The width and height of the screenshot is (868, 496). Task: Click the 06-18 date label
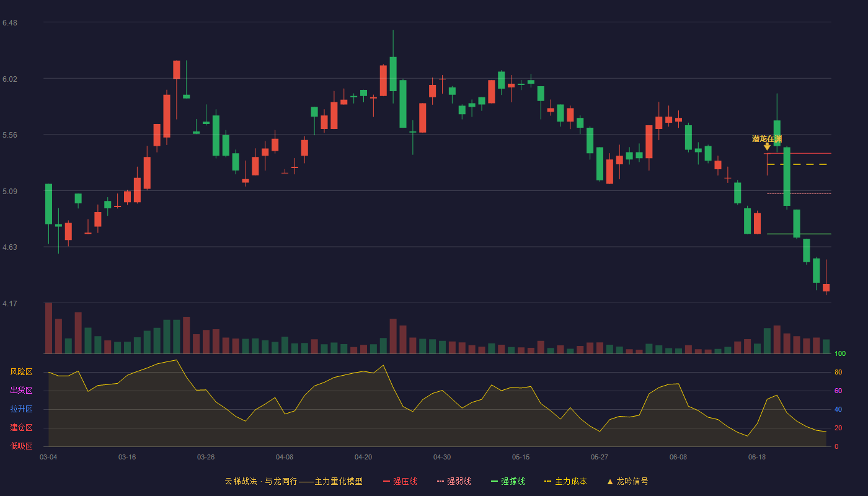click(757, 457)
